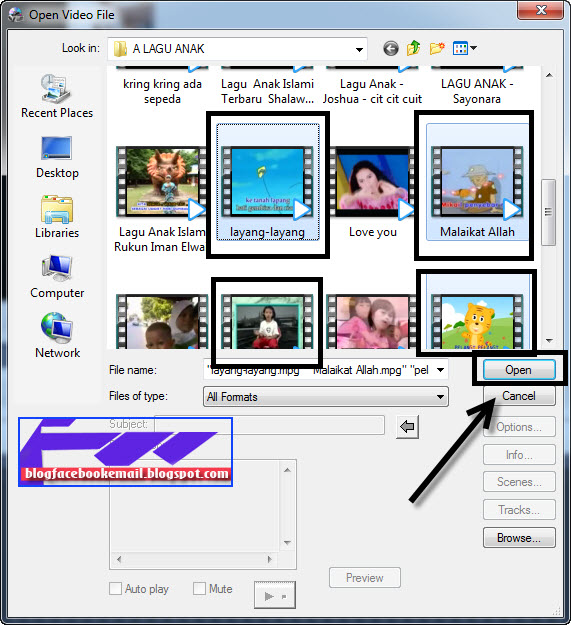Click the file list scroll down arrow
The image size is (571, 625).
pos(549,341)
